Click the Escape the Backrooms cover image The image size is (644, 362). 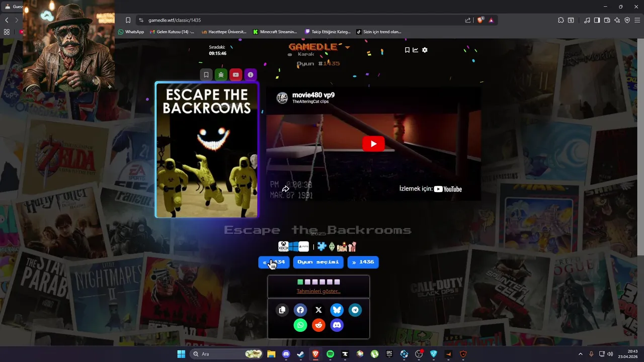coord(207,150)
